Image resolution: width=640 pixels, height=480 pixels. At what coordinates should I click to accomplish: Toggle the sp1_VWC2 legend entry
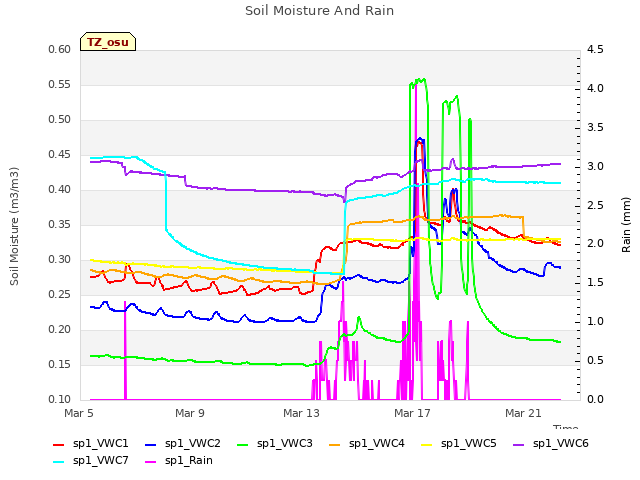tap(182, 443)
